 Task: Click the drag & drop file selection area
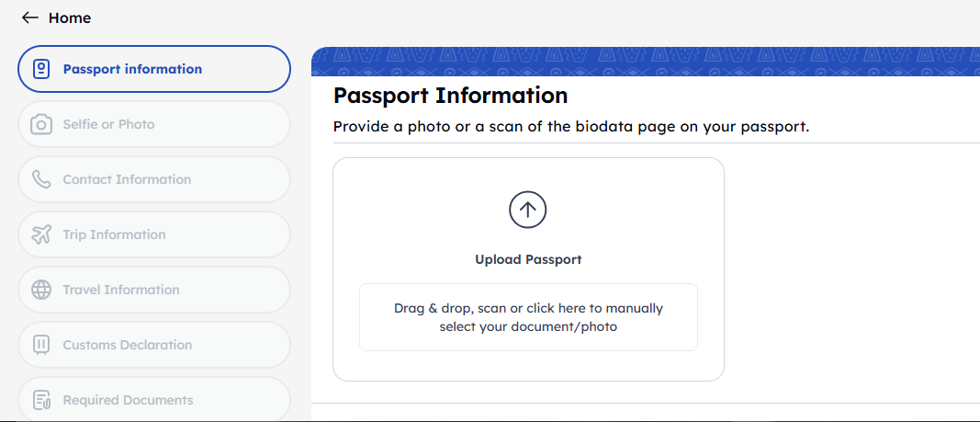click(528, 317)
